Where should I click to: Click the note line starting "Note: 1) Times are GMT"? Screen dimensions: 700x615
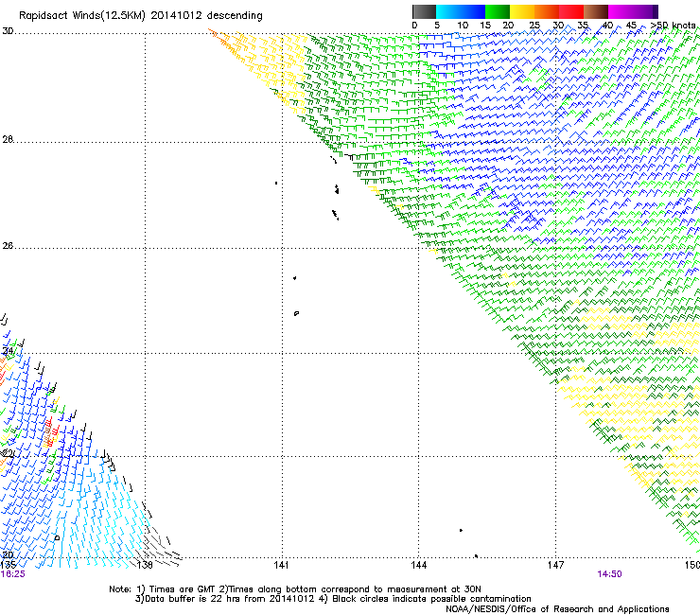tap(294, 589)
